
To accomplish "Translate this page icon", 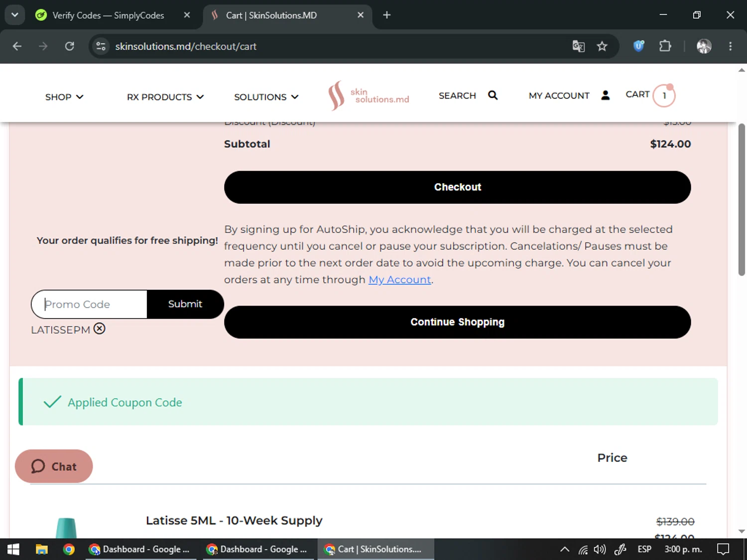I will pyautogui.click(x=578, y=46).
